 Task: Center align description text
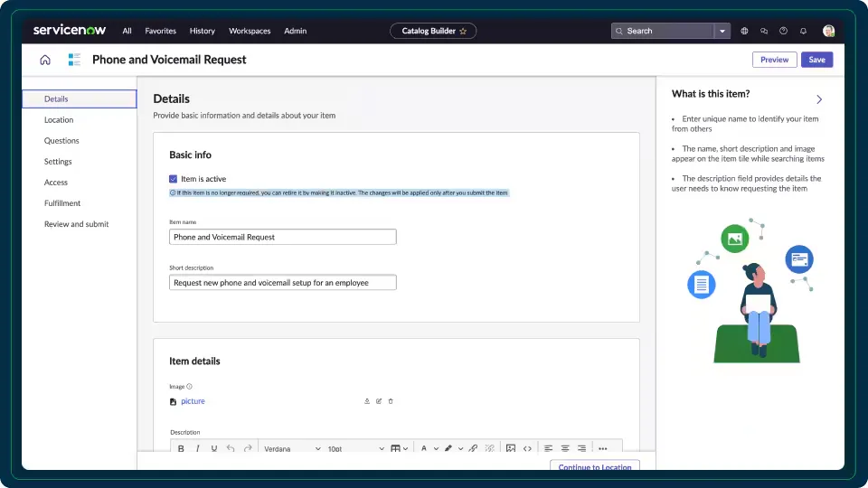[x=565, y=448]
